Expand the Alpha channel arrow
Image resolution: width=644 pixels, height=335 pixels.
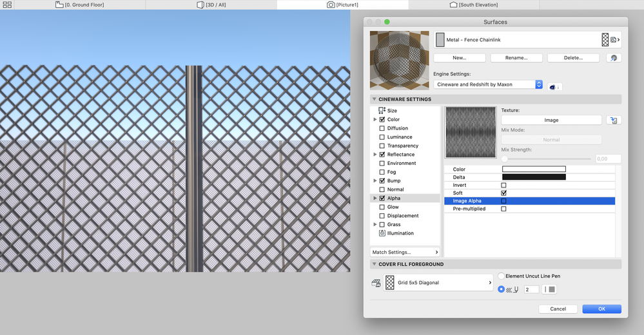click(375, 198)
